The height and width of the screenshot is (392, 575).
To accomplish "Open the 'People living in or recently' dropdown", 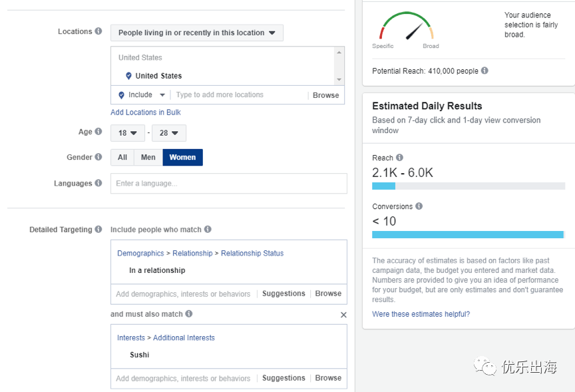I will (x=197, y=33).
